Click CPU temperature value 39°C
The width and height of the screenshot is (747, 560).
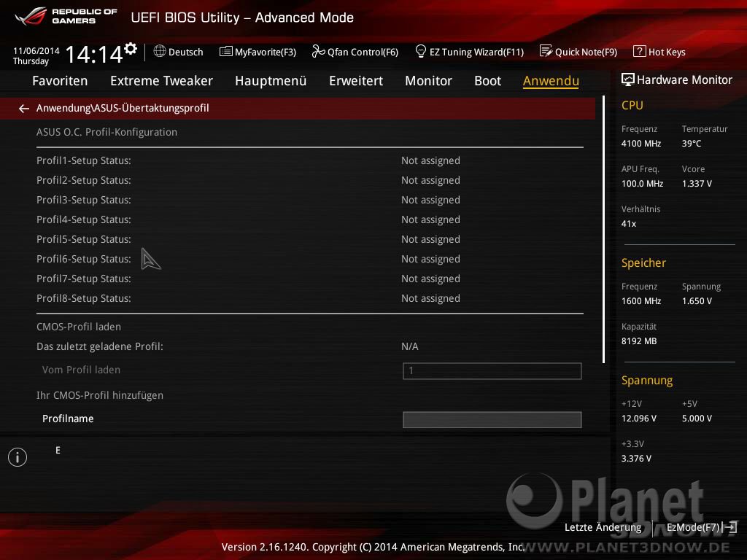click(692, 144)
